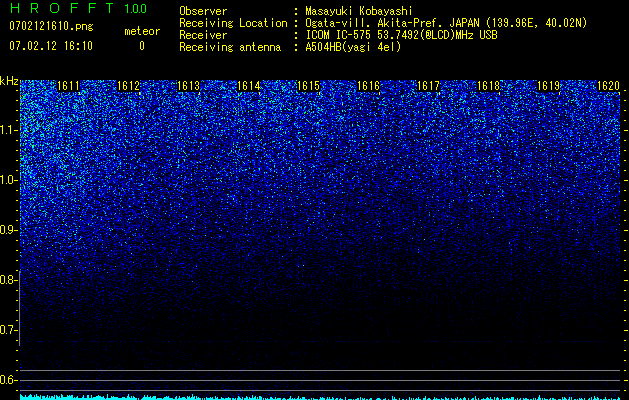The image size is (629, 400).
Task: Click the 1619 time marker
Action: [548, 86]
